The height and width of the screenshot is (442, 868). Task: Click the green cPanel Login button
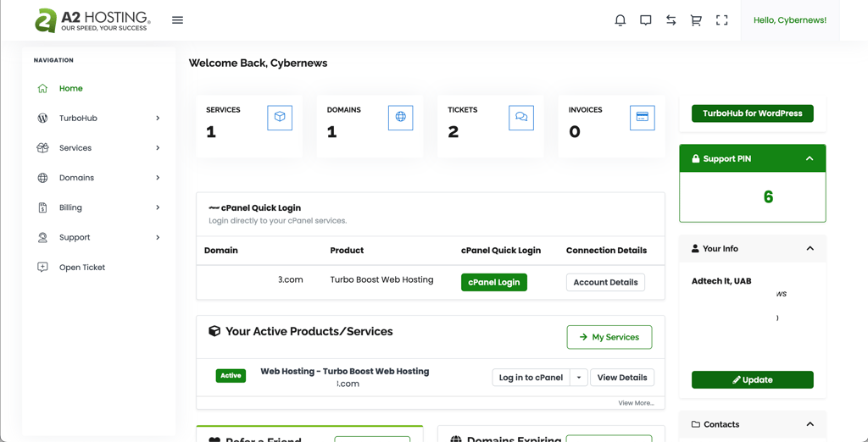point(494,282)
